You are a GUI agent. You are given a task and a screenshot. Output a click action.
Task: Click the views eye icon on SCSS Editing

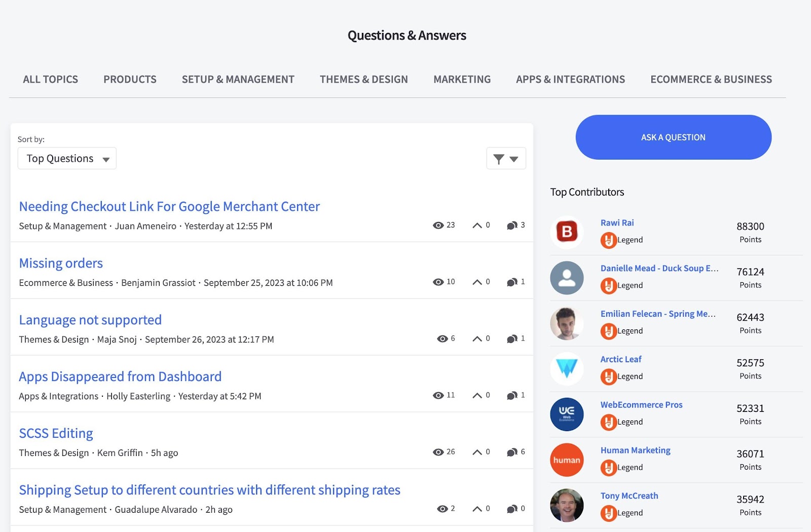[439, 452]
